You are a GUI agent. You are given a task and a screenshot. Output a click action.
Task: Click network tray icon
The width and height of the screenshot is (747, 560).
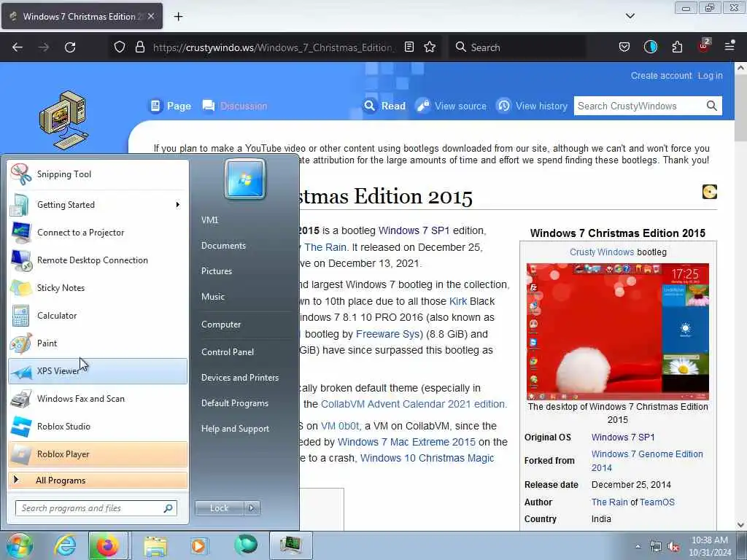click(x=656, y=547)
